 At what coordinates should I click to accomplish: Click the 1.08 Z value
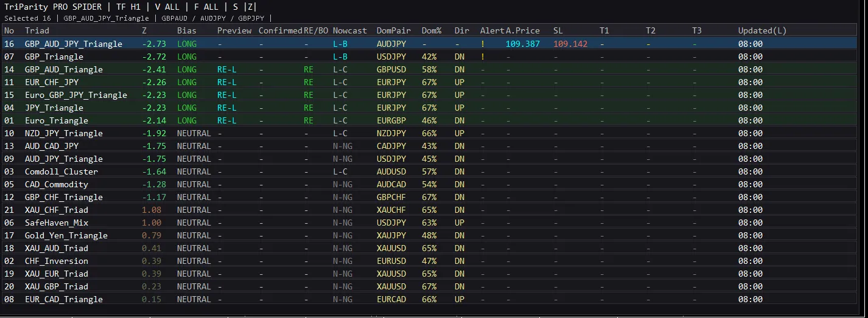[x=152, y=210]
